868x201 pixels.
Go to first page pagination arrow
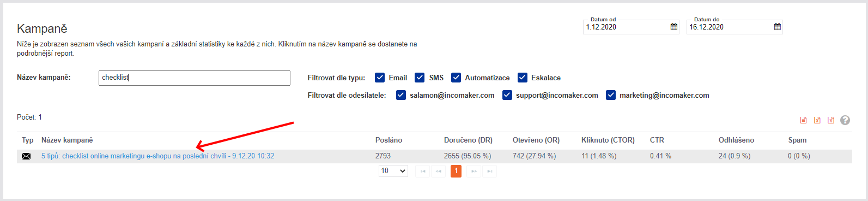(423, 171)
